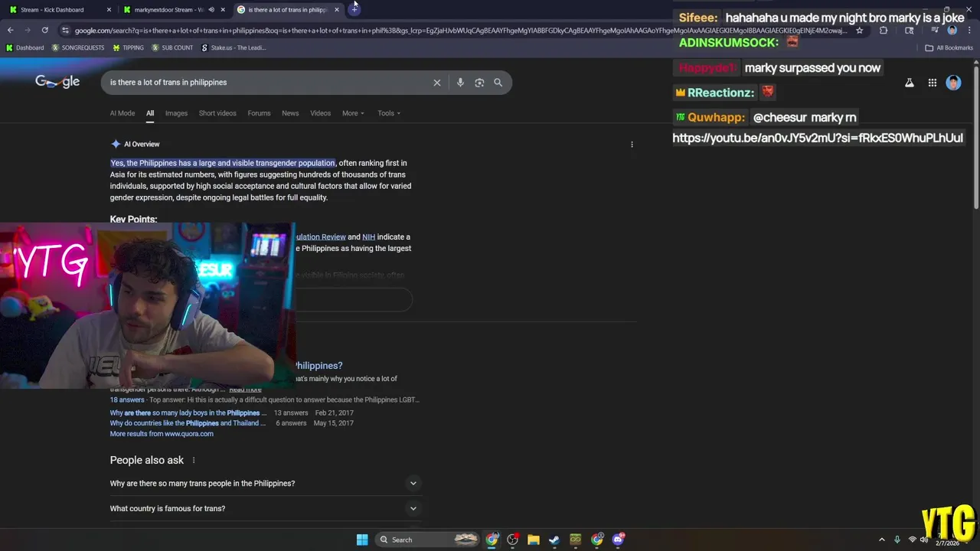Show hidden system tray icons
This screenshot has width=980, height=551.
tap(881, 540)
